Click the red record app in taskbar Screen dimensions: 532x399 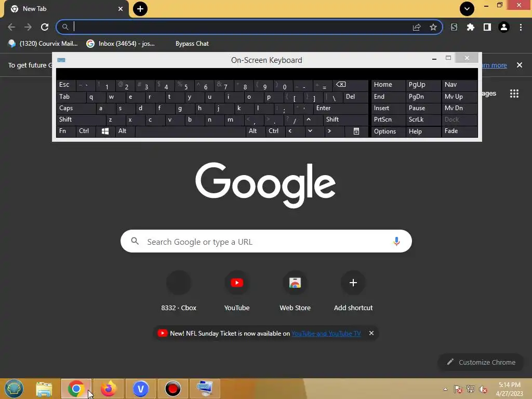click(x=172, y=389)
